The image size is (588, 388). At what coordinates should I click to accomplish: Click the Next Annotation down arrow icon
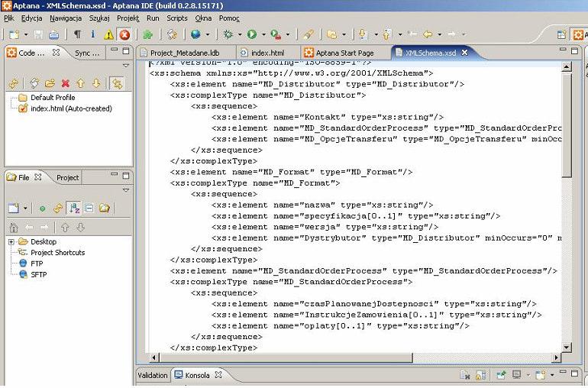pos(363,34)
